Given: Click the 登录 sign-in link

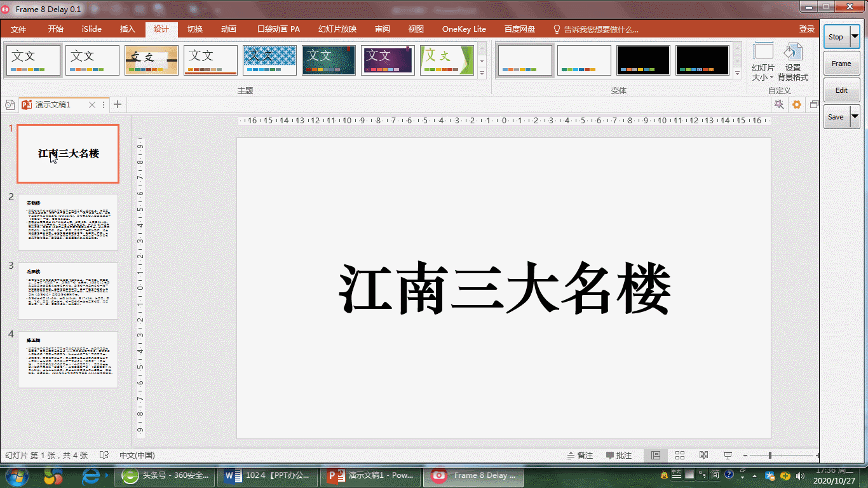Looking at the screenshot, I should [x=807, y=29].
